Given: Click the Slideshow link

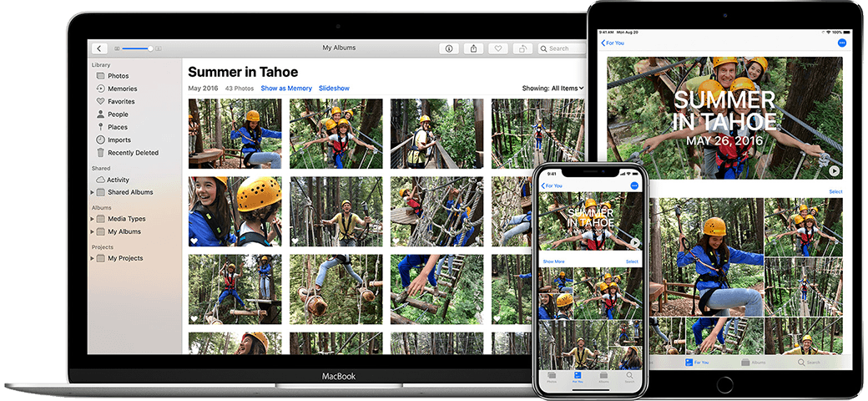Looking at the screenshot, I should 335,88.
